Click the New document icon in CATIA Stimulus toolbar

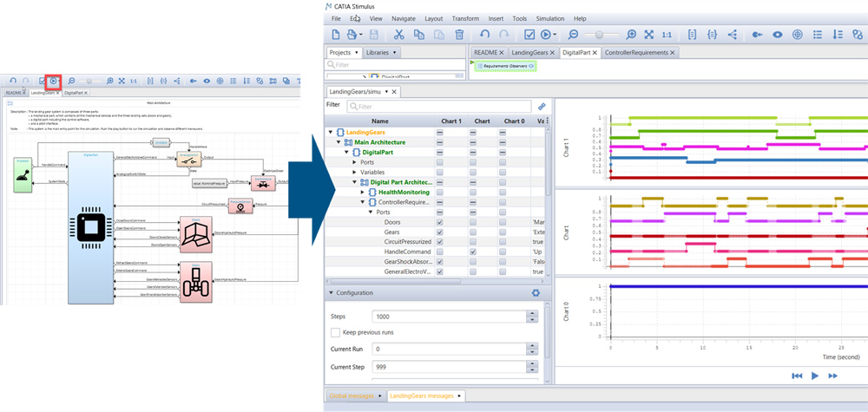[335, 35]
